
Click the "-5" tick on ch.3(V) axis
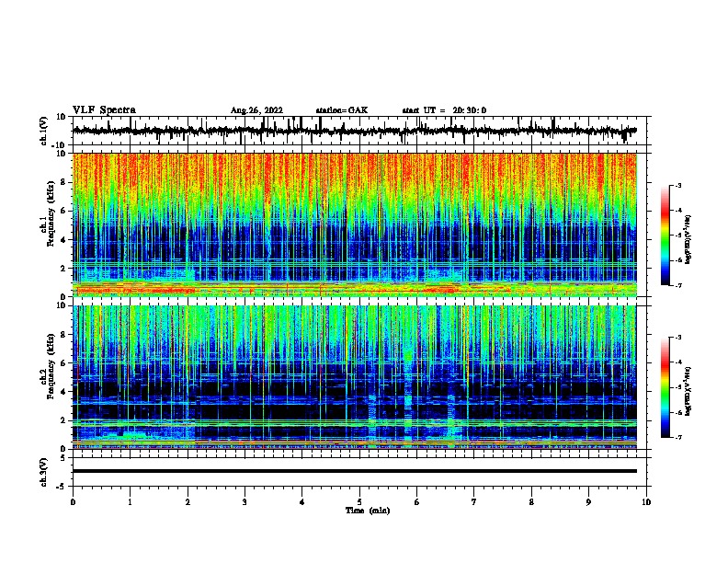point(63,487)
